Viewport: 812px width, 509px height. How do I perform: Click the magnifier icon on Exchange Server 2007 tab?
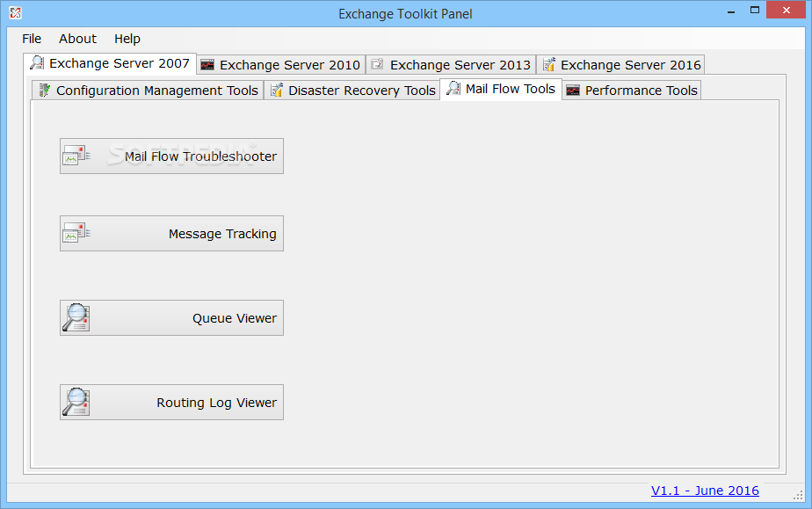click(x=37, y=62)
